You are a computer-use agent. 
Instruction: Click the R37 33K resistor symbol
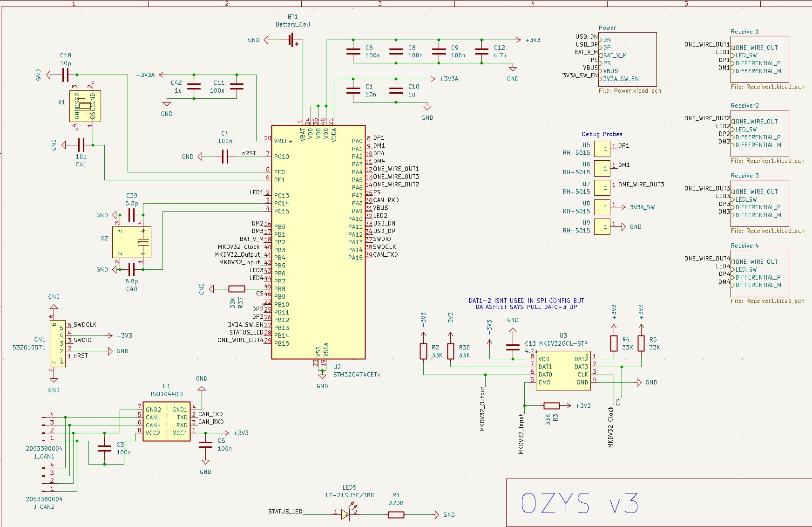click(x=237, y=289)
